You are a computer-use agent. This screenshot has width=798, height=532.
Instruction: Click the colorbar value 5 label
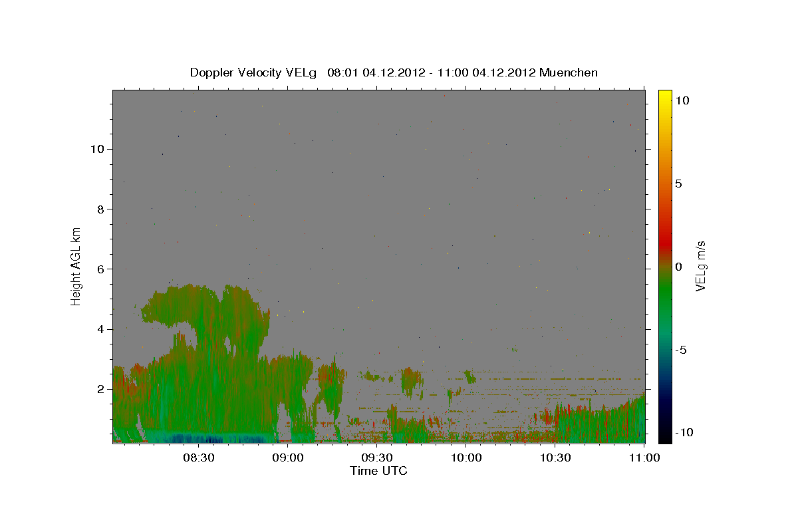pyautogui.click(x=678, y=184)
